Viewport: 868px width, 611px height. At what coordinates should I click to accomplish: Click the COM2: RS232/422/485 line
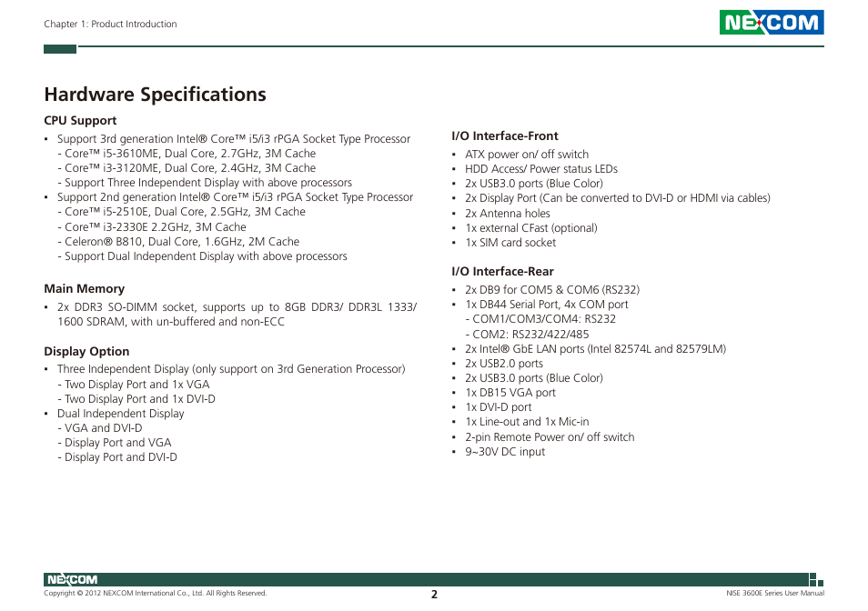tap(527, 334)
